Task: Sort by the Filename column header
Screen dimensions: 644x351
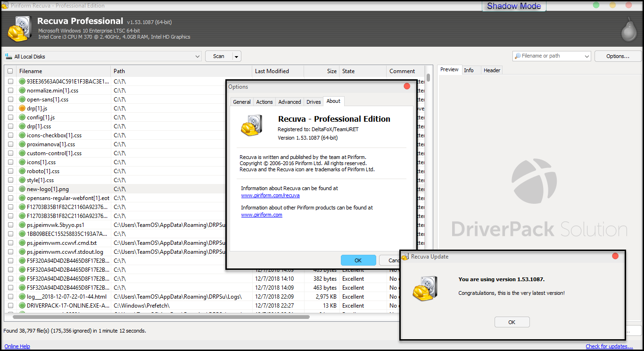Action: click(64, 71)
